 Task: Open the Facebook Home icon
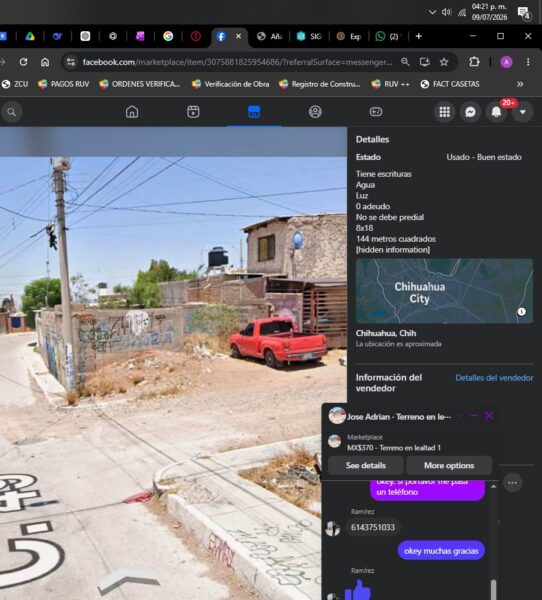132,112
